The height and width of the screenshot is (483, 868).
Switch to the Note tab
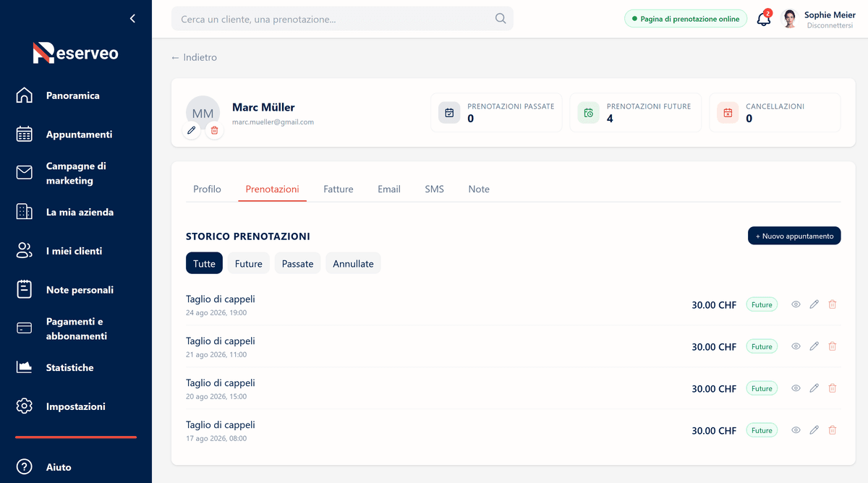[x=479, y=189]
